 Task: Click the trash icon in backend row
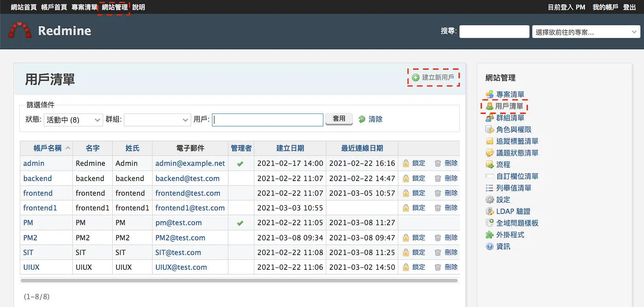(x=438, y=178)
